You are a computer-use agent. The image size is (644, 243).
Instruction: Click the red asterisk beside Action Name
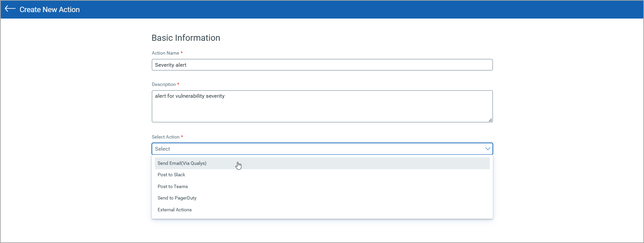tap(181, 53)
